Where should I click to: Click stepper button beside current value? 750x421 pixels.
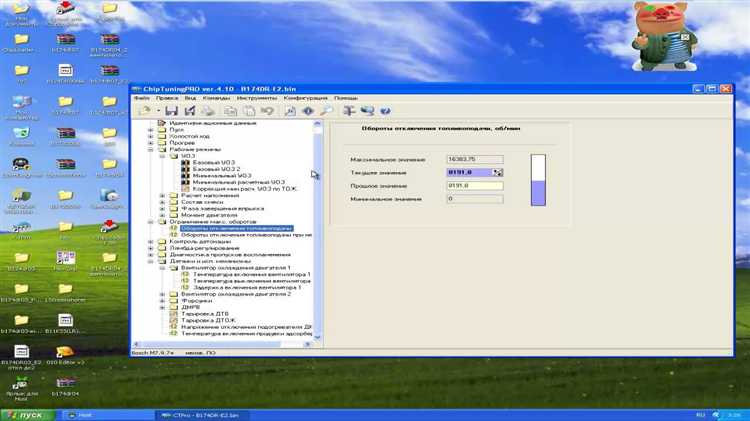498,172
